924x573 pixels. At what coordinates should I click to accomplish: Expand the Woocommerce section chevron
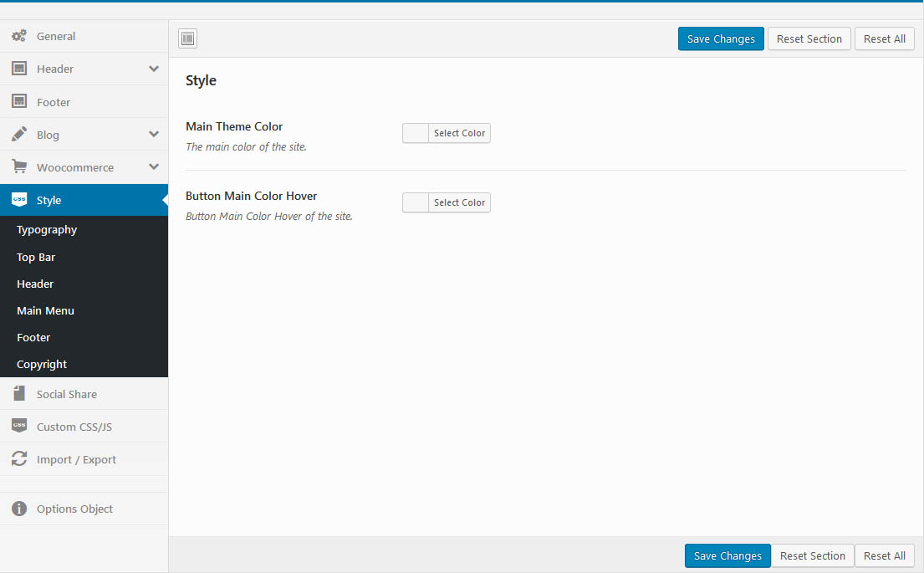coord(154,167)
